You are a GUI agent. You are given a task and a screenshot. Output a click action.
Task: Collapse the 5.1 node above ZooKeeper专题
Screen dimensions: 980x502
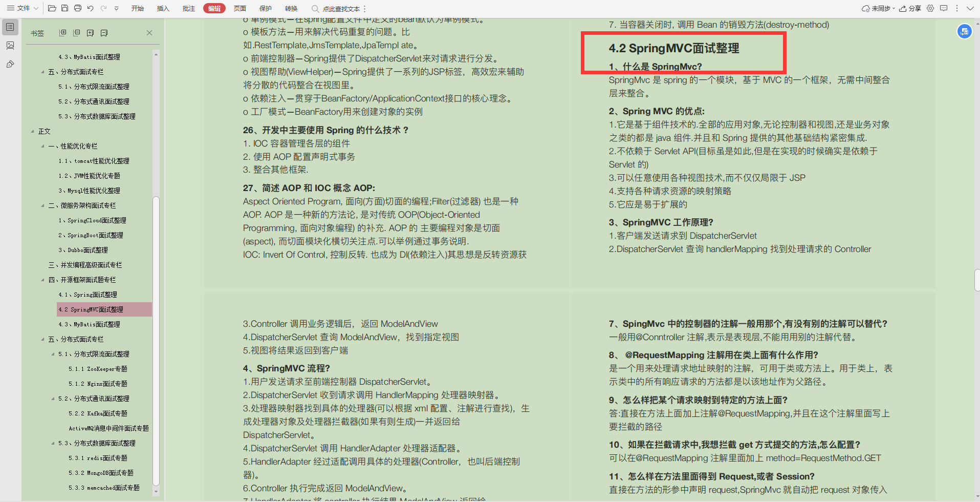tap(53, 354)
